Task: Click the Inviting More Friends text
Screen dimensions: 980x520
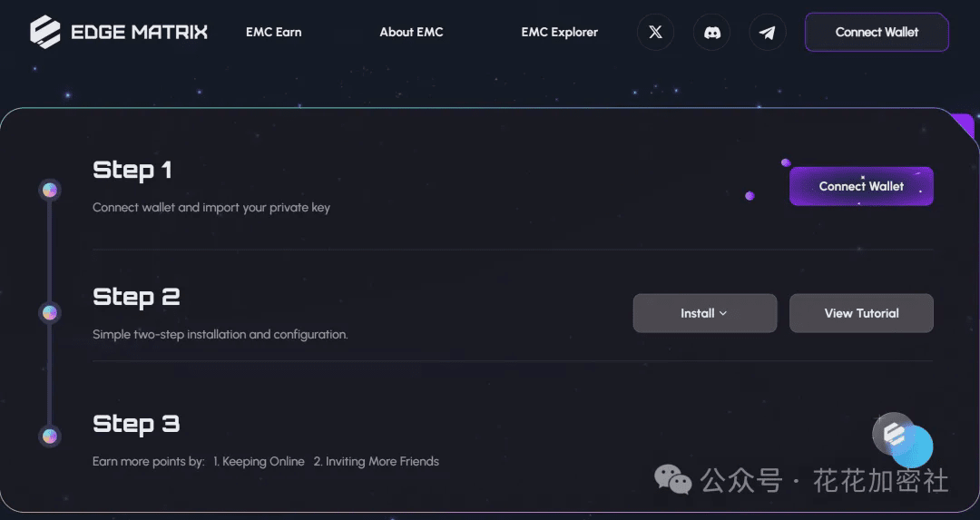Action: click(x=376, y=461)
